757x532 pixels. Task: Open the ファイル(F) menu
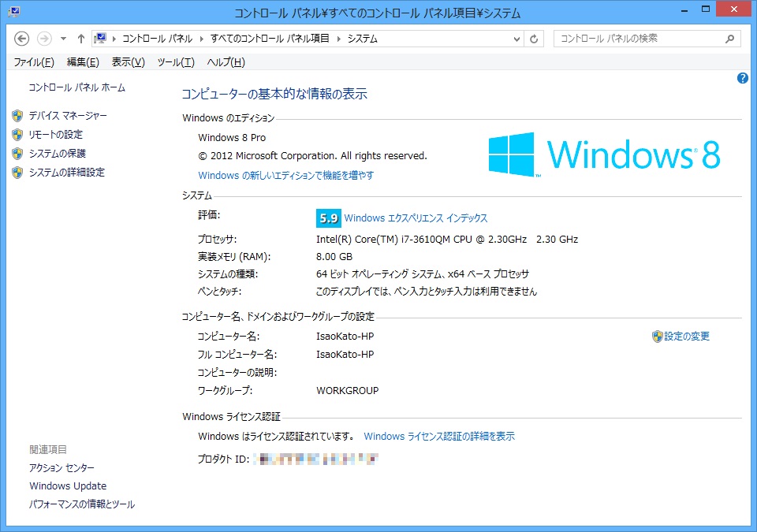coord(34,62)
